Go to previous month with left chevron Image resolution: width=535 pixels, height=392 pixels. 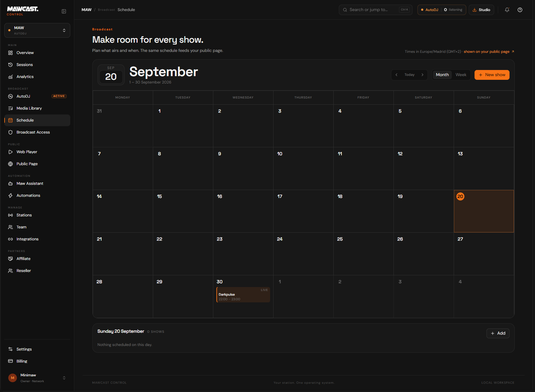(x=397, y=75)
